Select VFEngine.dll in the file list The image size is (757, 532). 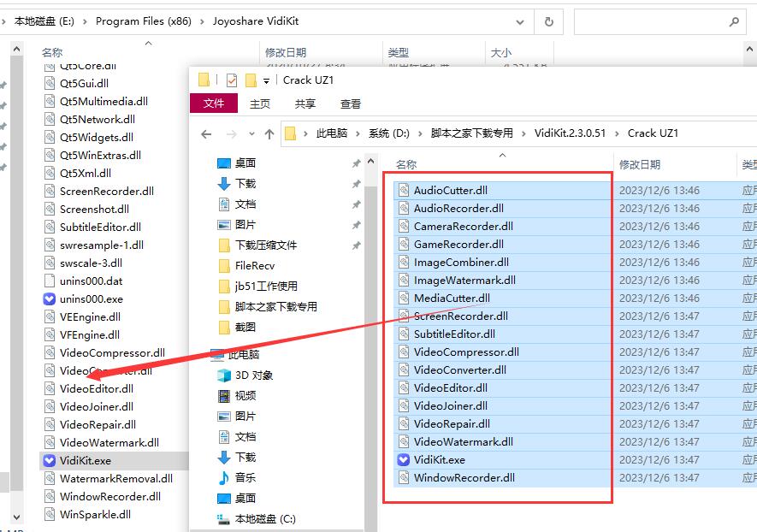click(89, 334)
